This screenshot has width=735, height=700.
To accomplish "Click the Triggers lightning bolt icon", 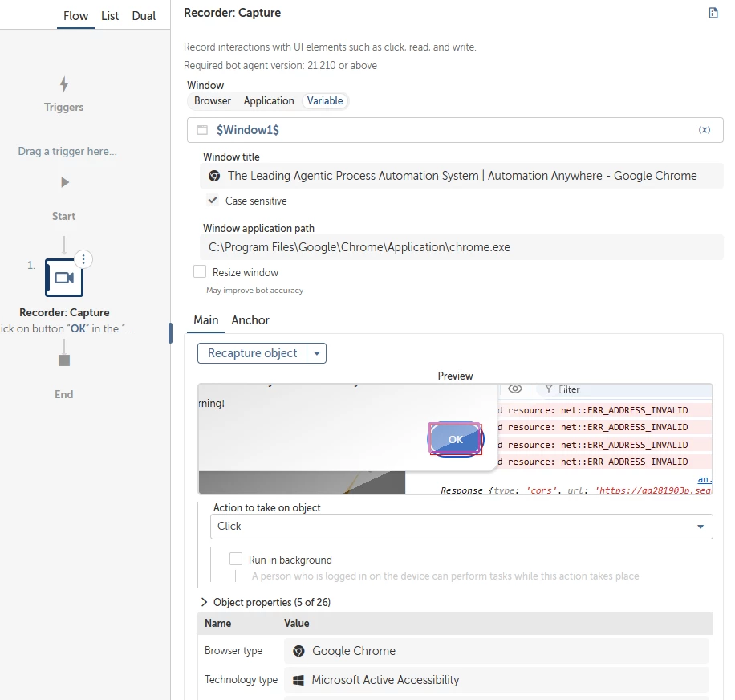I will [64, 84].
